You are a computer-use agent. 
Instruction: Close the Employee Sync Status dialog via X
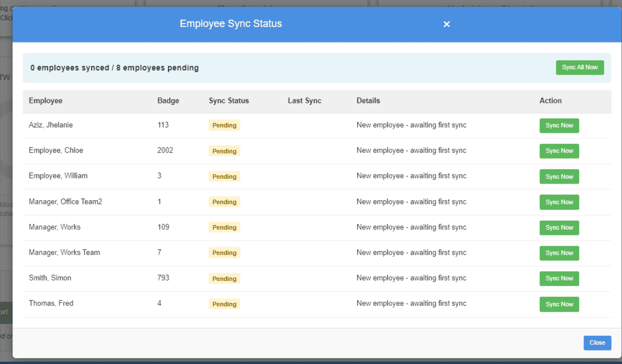[x=446, y=24]
